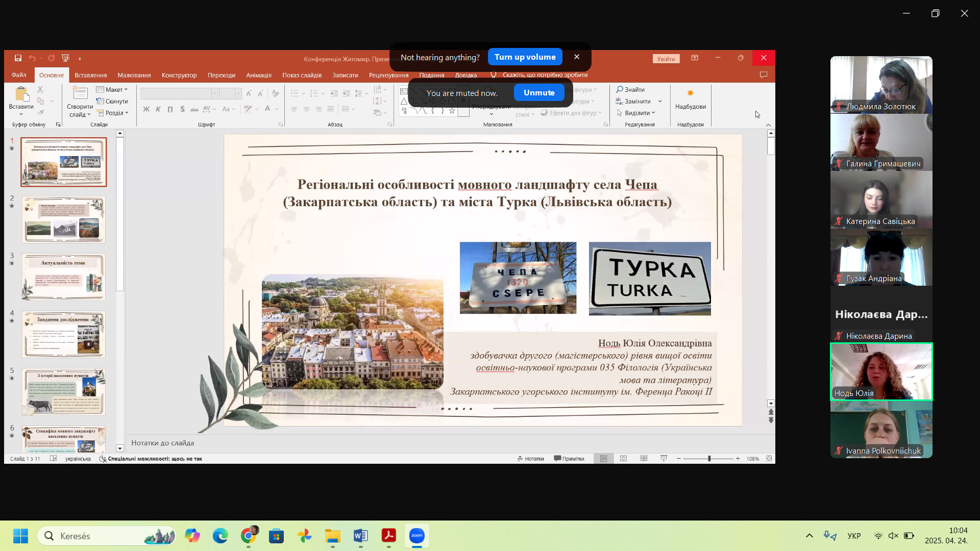980x551 pixels.
Task: Switch to Анімація ribbon tab
Action: 258,75
